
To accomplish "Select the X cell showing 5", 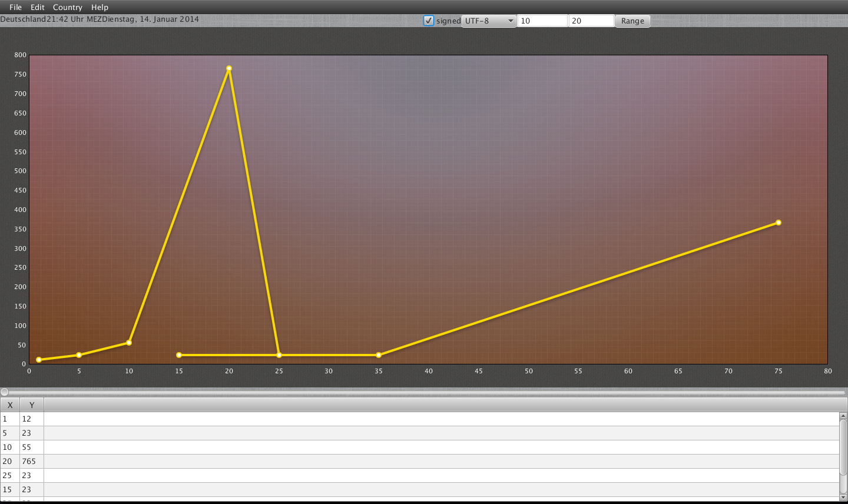I will pyautogui.click(x=10, y=433).
